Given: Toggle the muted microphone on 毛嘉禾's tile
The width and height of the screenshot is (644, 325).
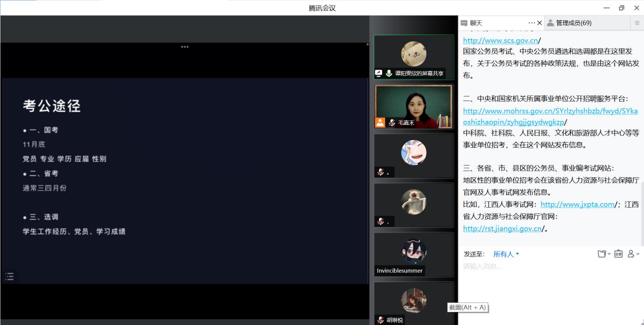Looking at the screenshot, I should tap(392, 122).
